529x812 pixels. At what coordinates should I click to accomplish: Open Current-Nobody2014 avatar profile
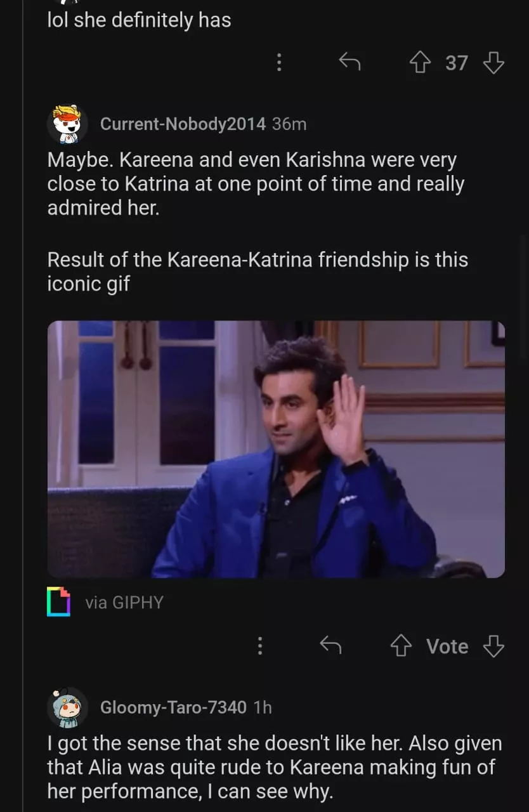point(67,124)
